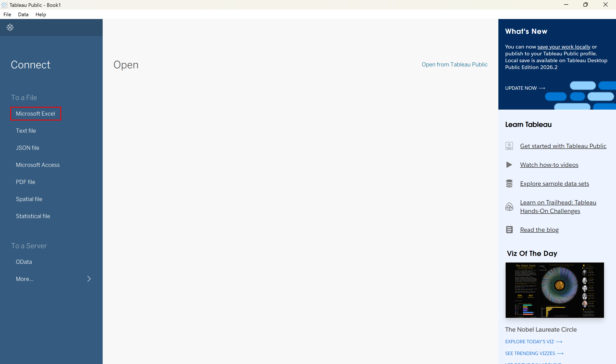Open the Nobel Laureate Circle viz thumbnail
Image resolution: width=616 pixels, height=364 pixels.
click(x=555, y=290)
